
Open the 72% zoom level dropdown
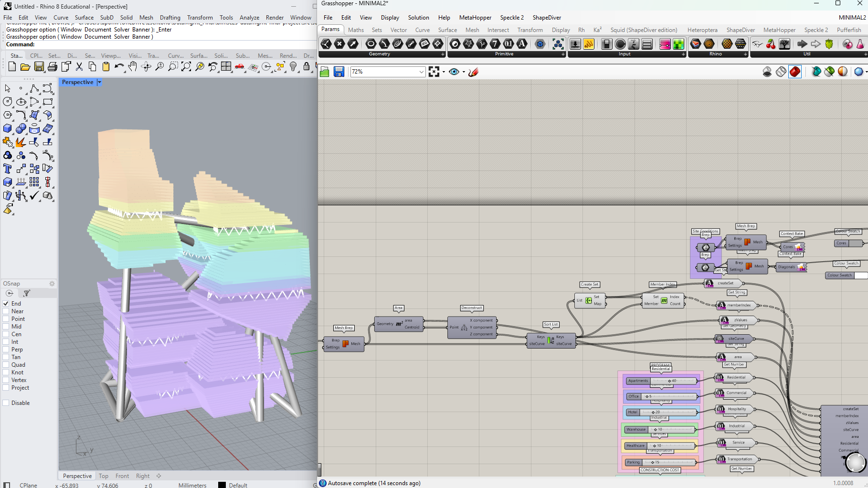[422, 72]
